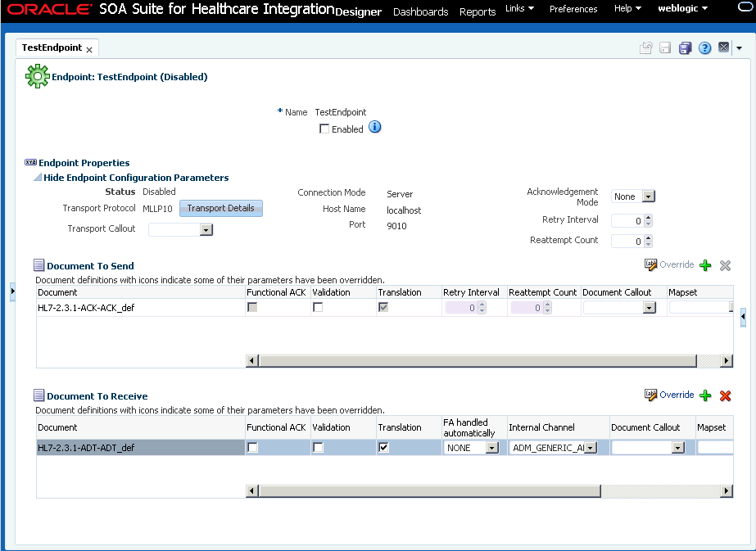This screenshot has width=756, height=551.
Task: Open Preferences
Action: [573, 9]
